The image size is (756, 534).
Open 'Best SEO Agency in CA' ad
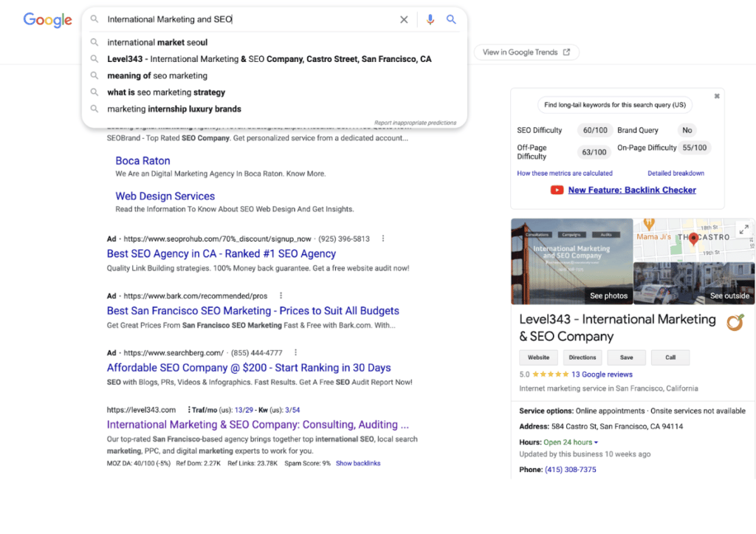(221, 254)
